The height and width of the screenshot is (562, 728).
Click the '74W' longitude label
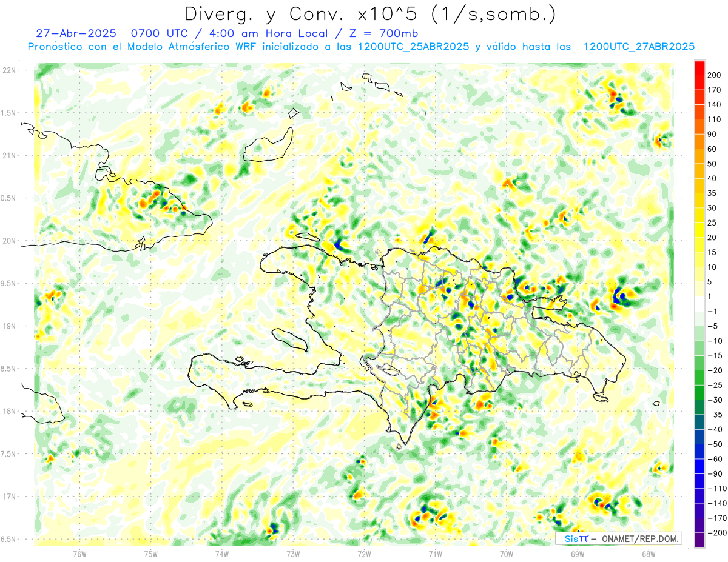point(222,553)
